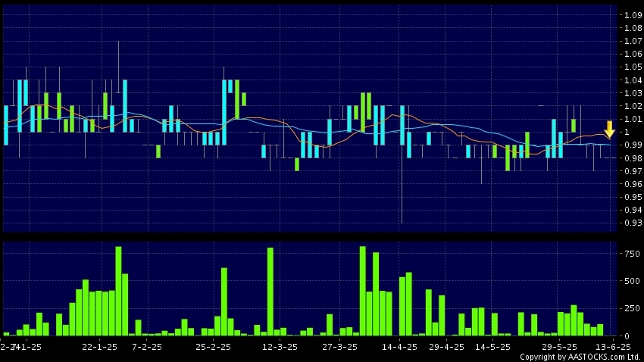The width and height of the screenshot is (644, 362).
Task: Click the 1.05 price axis label
Action: (633, 67)
